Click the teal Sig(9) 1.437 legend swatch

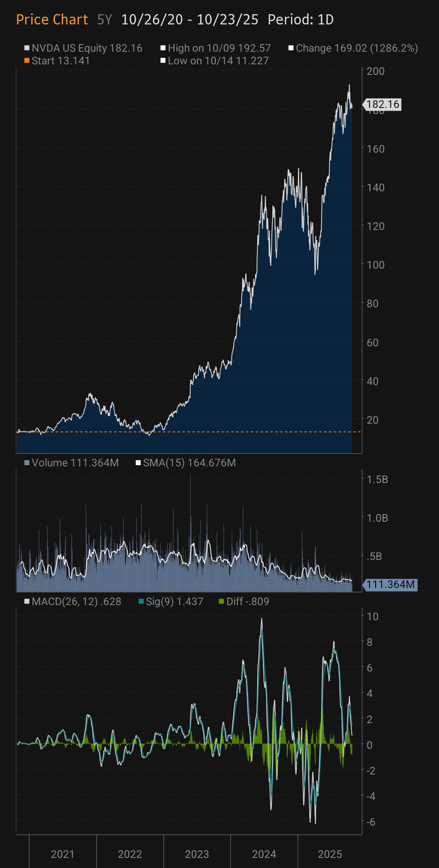click(141, 601)
